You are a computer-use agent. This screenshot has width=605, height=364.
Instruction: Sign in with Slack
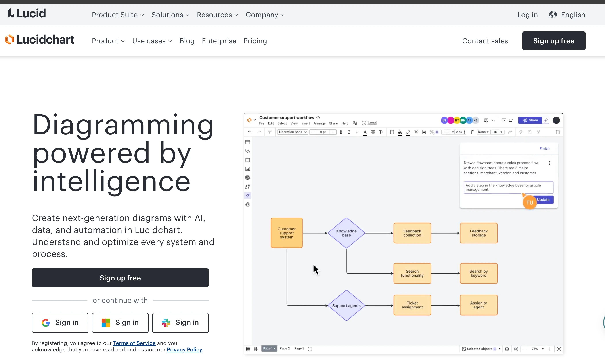click(x=180, y=323)
